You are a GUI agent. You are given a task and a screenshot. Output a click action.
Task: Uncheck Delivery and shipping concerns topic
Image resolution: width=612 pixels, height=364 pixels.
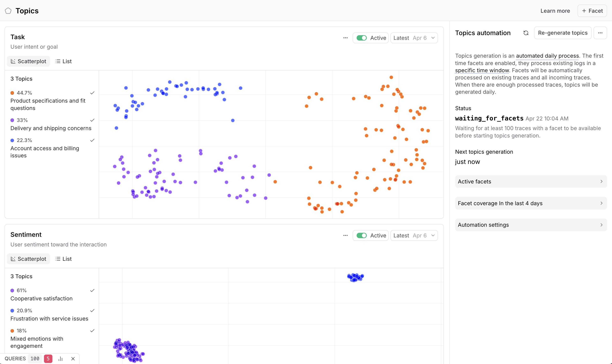pyautogui.click(x=92, y=120)
